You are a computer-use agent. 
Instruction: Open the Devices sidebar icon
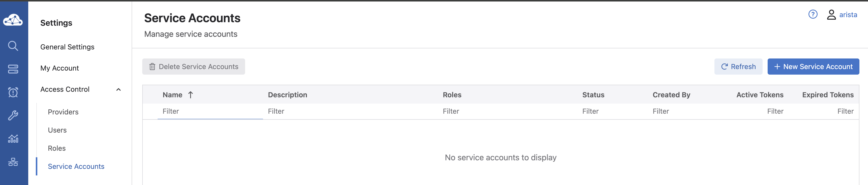click(13, 69)
